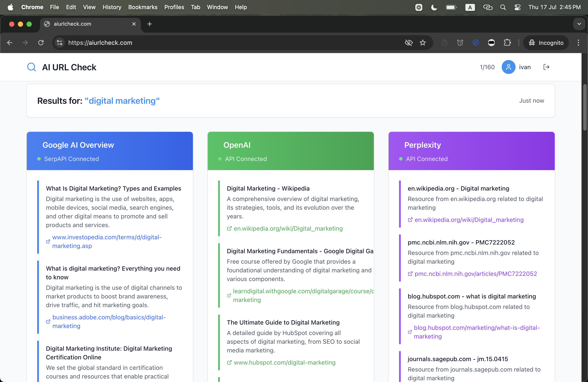Open the Tab menu
588x382 pixels.
195,7
